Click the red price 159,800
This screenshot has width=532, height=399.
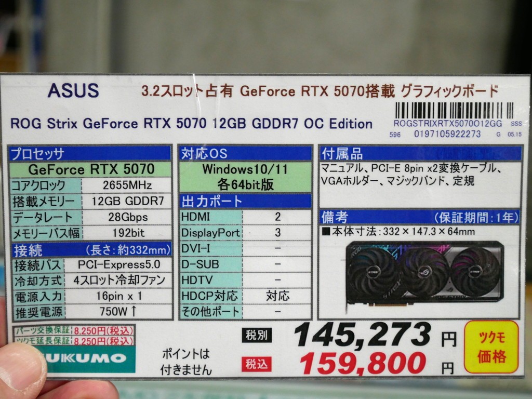point(363,363)
